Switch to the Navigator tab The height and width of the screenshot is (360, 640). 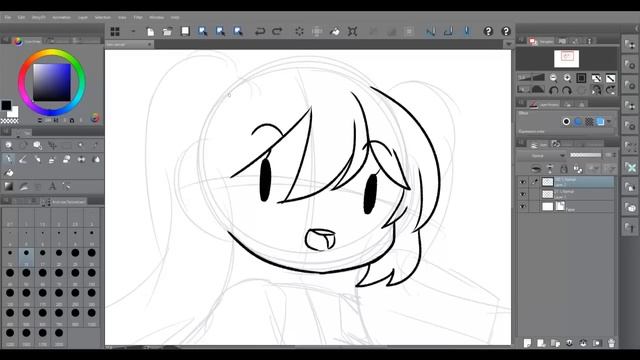click(542, 41)
